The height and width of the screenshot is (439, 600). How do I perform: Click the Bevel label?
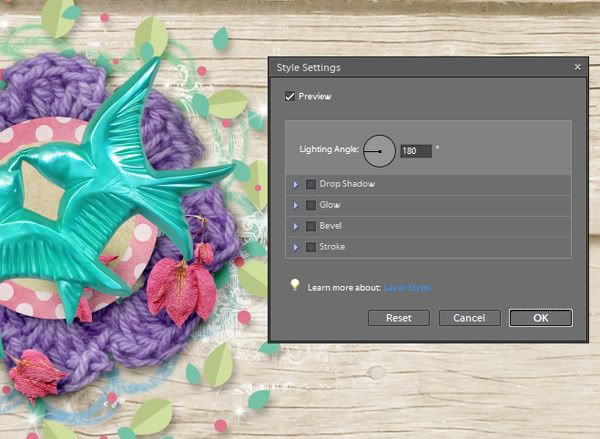(331, 226)
